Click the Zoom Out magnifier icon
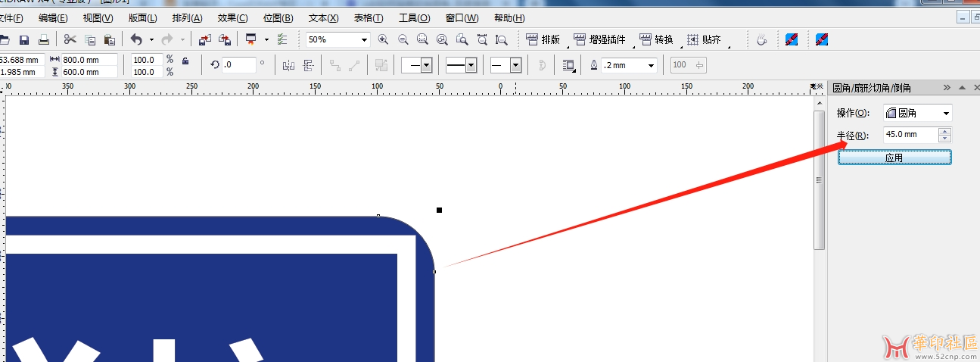This screenshot has width=980, height=362. click(x=403, y=40)
